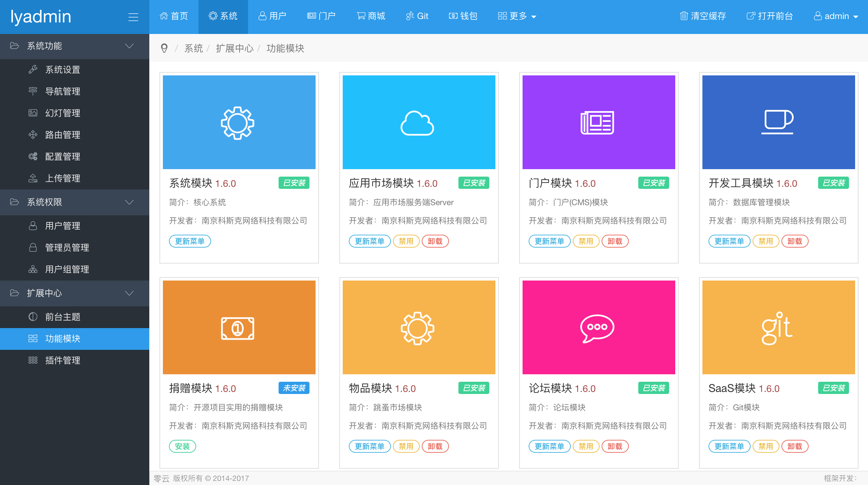Click the wrench icon for 系统设置
Image resolution: width=868 pixels, height=485 pixels.
33,69
